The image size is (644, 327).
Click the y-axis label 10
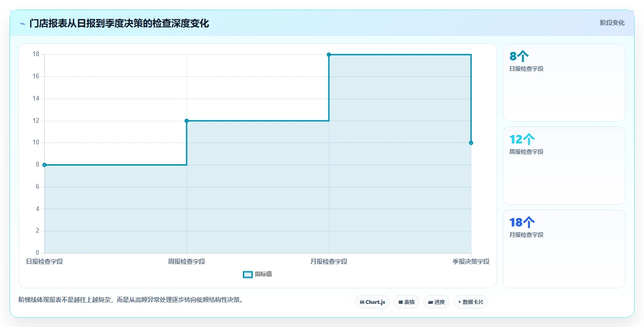tap(36, 143)
